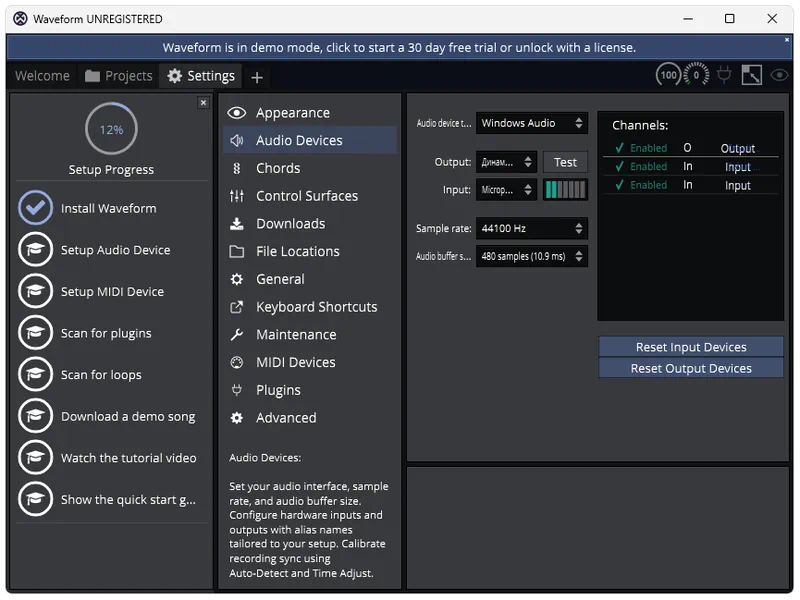Click the non-underlined Input alias name

(738, 185)
